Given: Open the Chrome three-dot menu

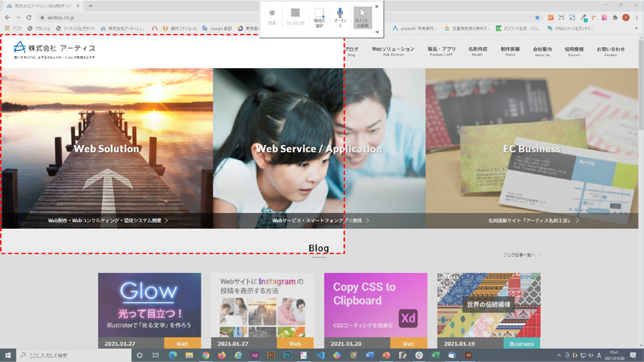Looking at the screenshot, I should click(x=637, y=18).
